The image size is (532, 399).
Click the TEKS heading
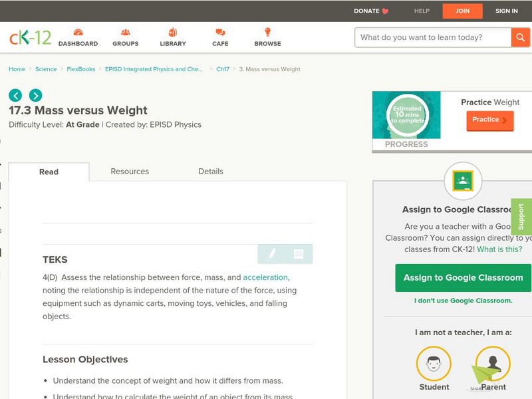pos(55,259)
